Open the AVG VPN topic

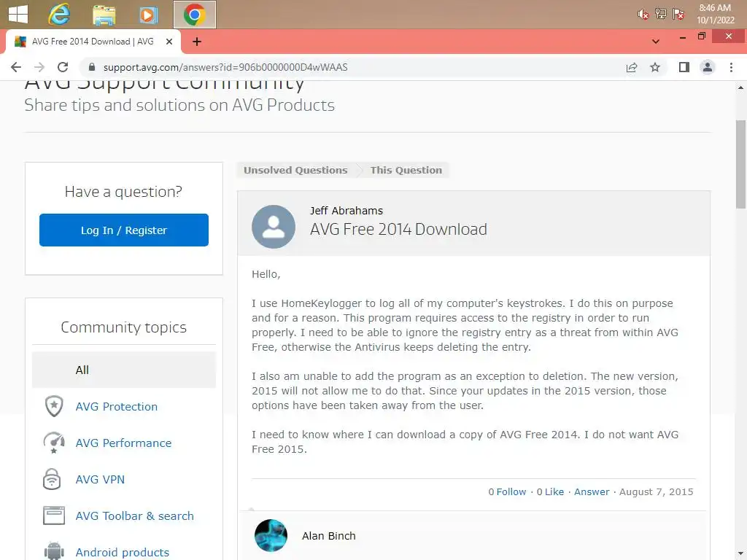click(x=100, y=480)
